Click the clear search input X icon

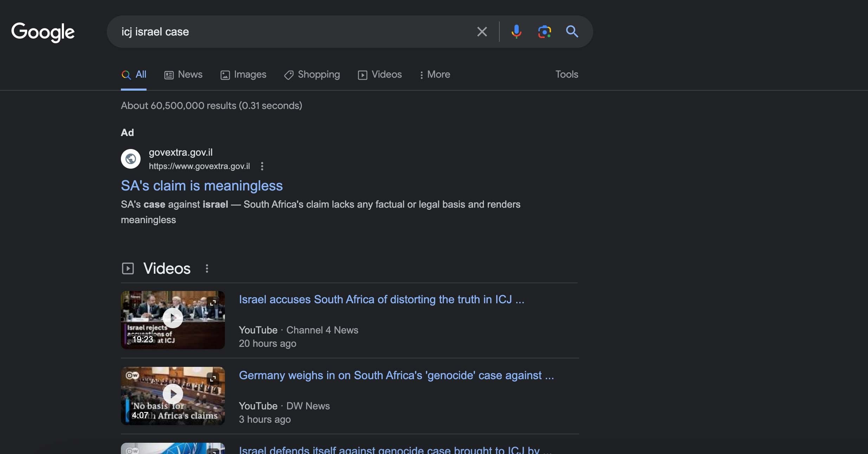482,32
